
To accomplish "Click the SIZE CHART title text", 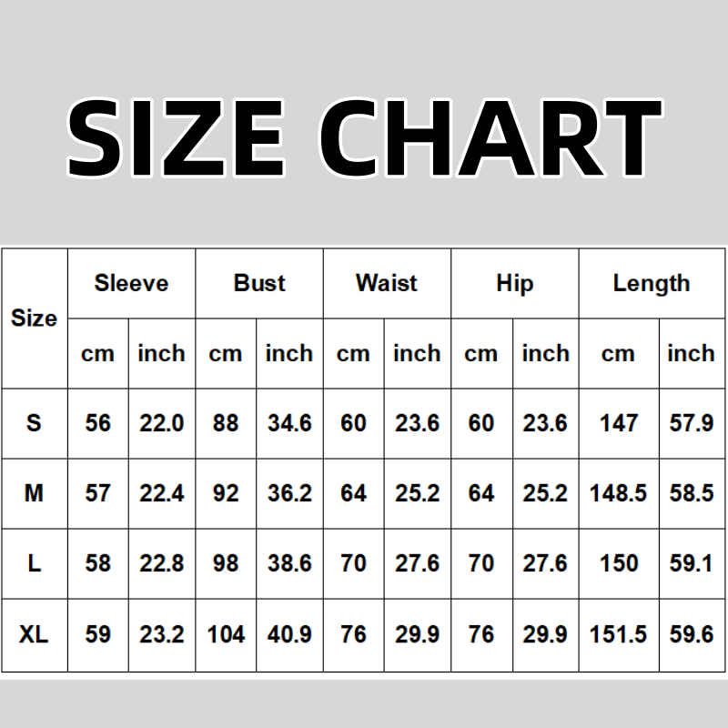I will coord(364,136).
